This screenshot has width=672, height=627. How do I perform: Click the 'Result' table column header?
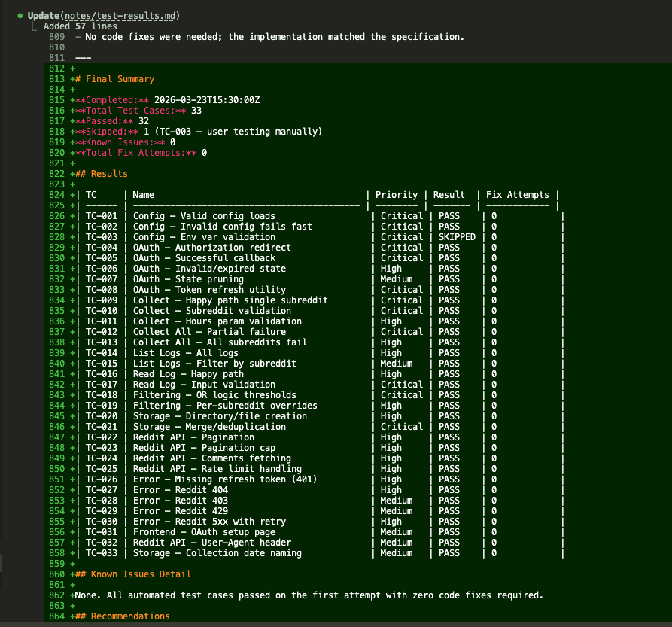coord(449,195)
